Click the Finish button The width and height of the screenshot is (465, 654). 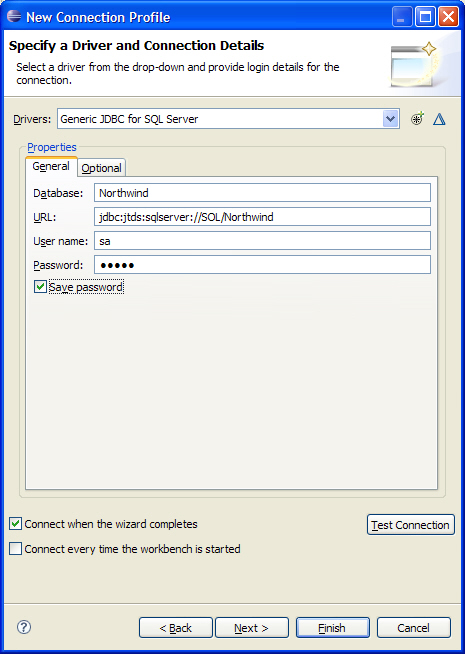click(x=332, y=628)
